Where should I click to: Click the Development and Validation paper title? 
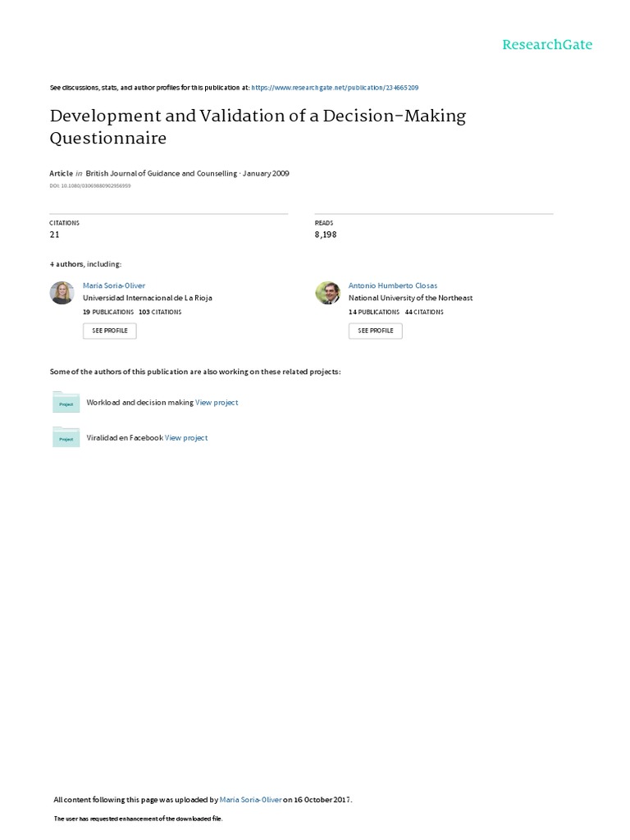258,126
